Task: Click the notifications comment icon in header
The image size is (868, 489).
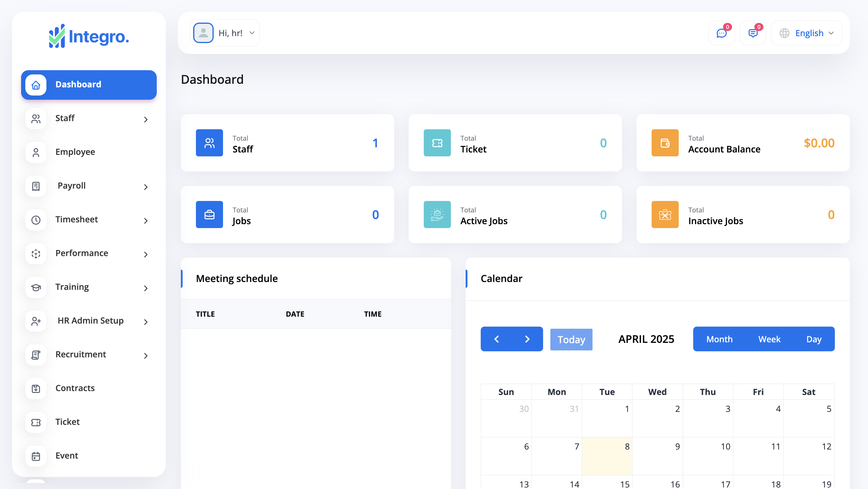Action: point(753,33)
